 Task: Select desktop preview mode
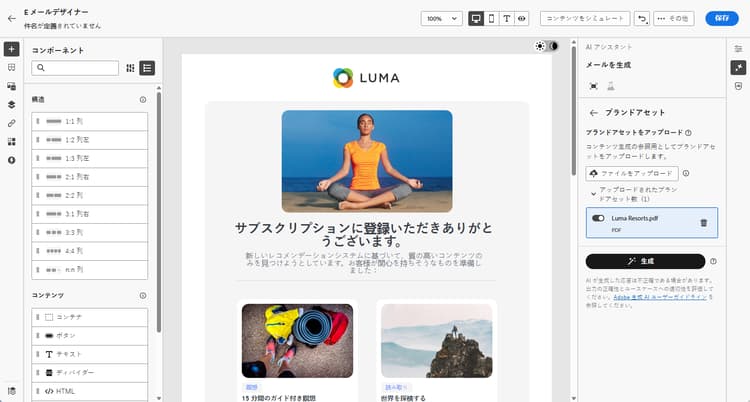pyautogui.click(x=476, y=19)
